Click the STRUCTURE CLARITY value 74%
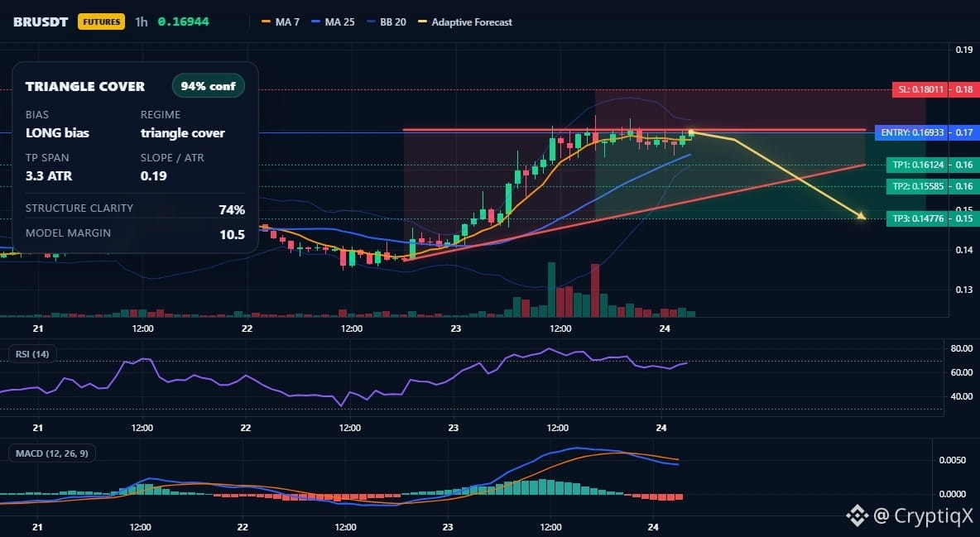Screen dimensions: 980x537 (x=232, y=209)
